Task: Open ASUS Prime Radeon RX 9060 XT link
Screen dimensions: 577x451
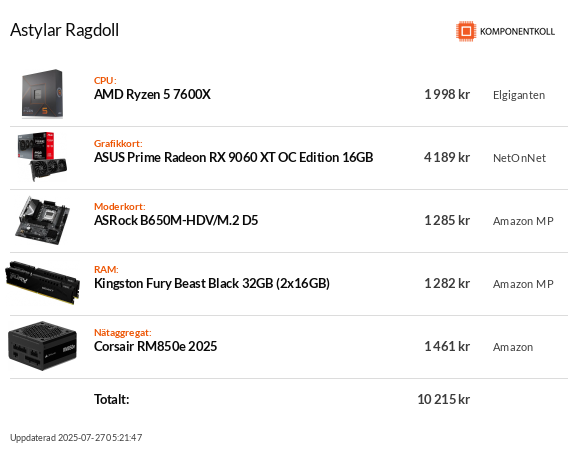Action: [x=234, y=157]
